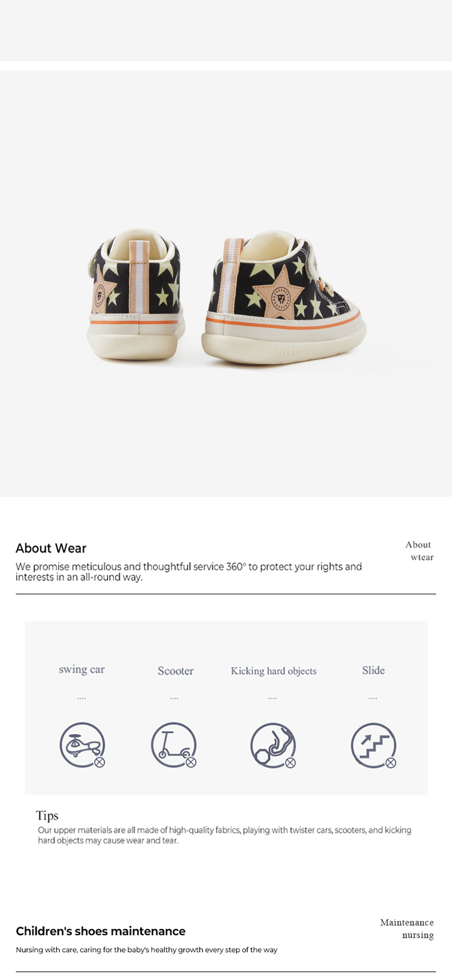
Task: Click the "About Wear" heading
Action: click(x=51, y=548)
